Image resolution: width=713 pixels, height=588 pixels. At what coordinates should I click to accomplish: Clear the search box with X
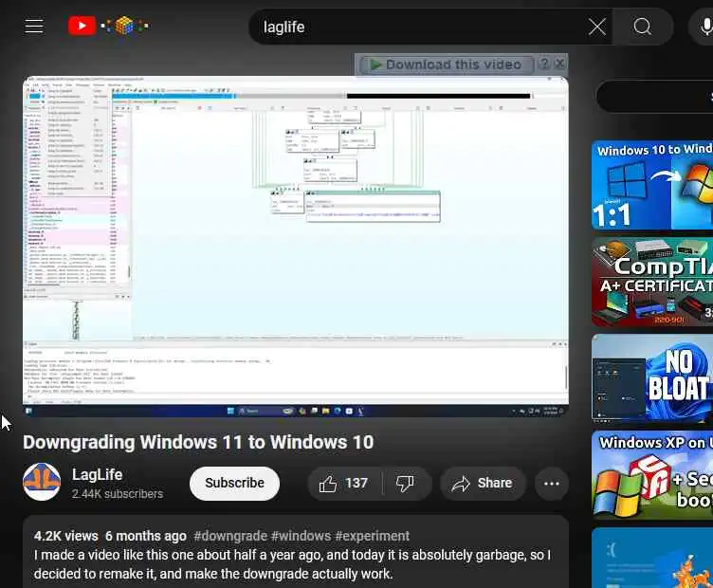[x=596, y=27]
